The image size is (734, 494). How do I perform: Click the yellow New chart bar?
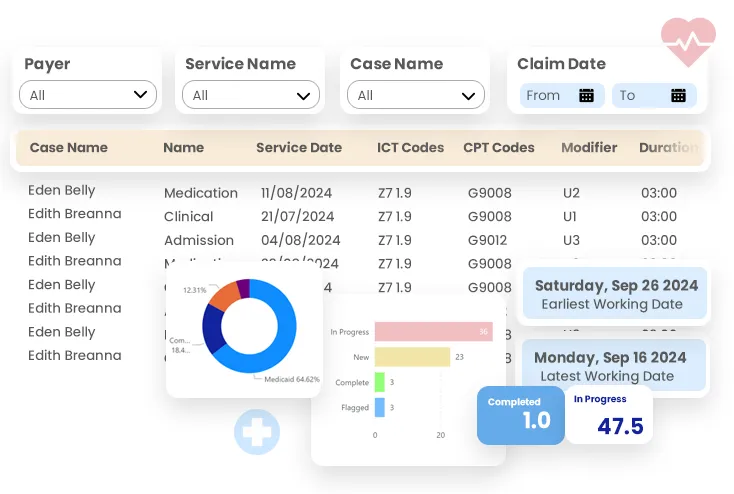tap(412, 357)
